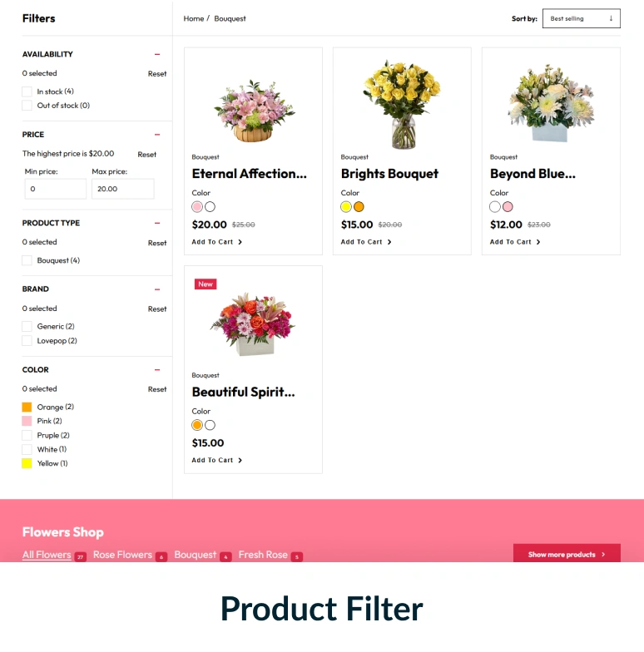This screenshot has width=644, height=652.
Task: Tick the In stock checkbox
Action: [x=27, y=91]
